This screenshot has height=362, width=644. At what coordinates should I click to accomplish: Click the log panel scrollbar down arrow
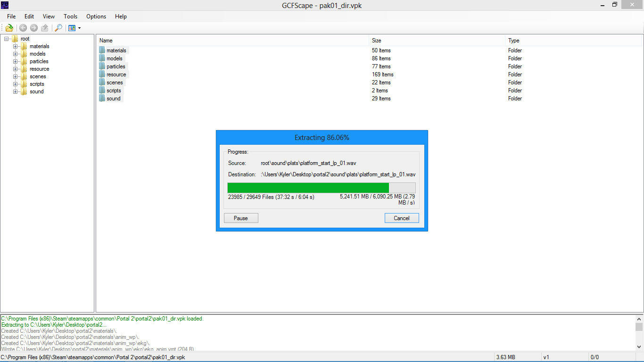point(639,347)
